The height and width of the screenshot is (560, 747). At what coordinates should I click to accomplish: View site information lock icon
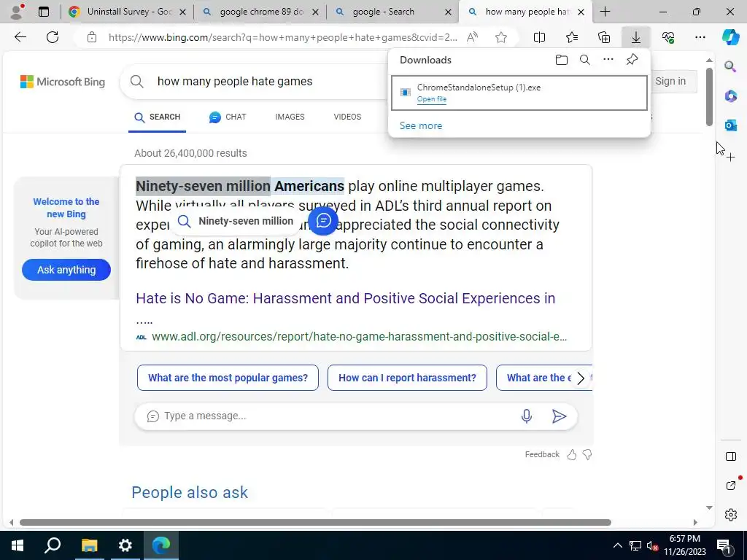pos(92,37)
